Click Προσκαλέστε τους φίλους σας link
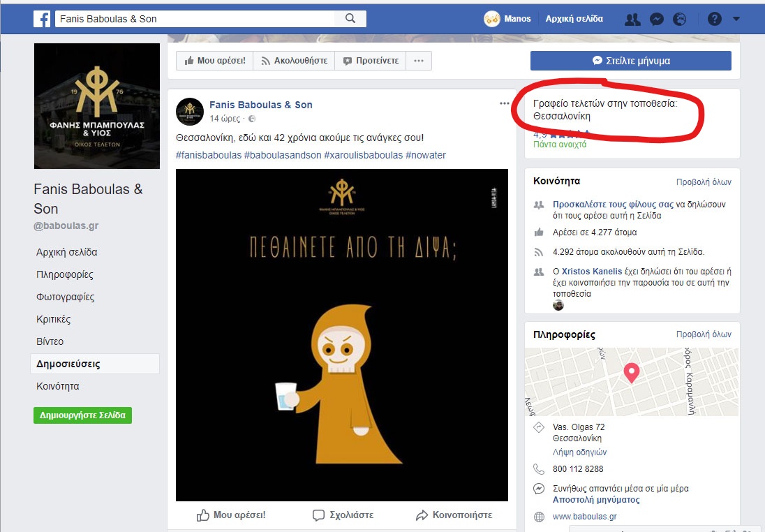Screen dimensions: 765x532 click(613, 205)
